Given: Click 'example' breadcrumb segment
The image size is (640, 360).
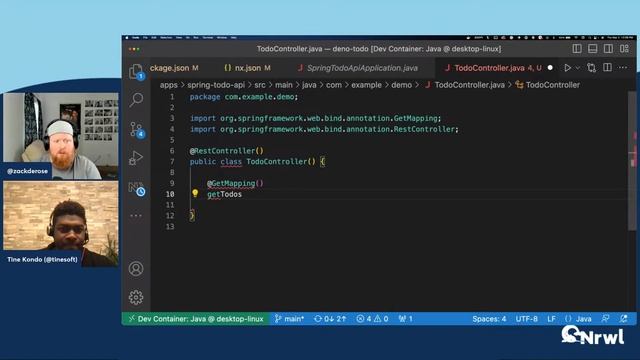Looking at the screenshot, I should click(x=367, y=85).
